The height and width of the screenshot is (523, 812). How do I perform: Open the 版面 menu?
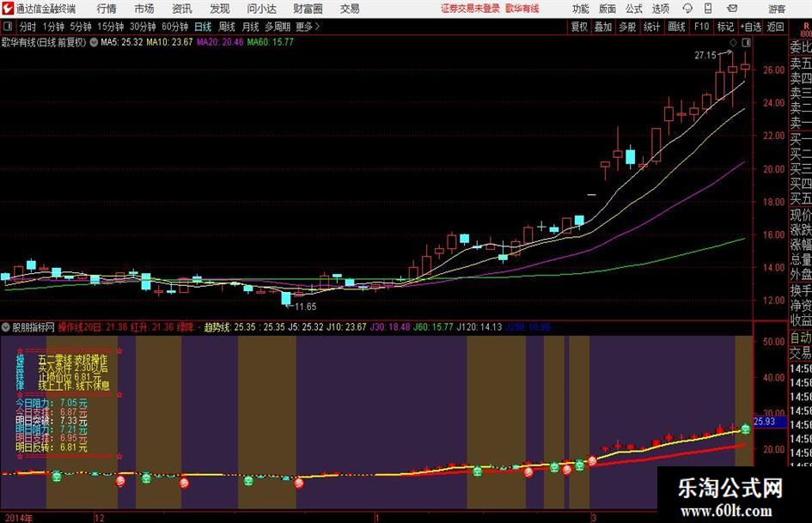coord(607,9)
